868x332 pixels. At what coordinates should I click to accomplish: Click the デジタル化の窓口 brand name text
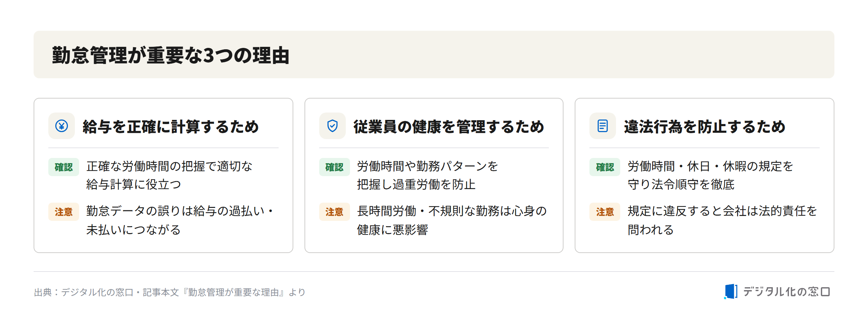click(786, 291)
